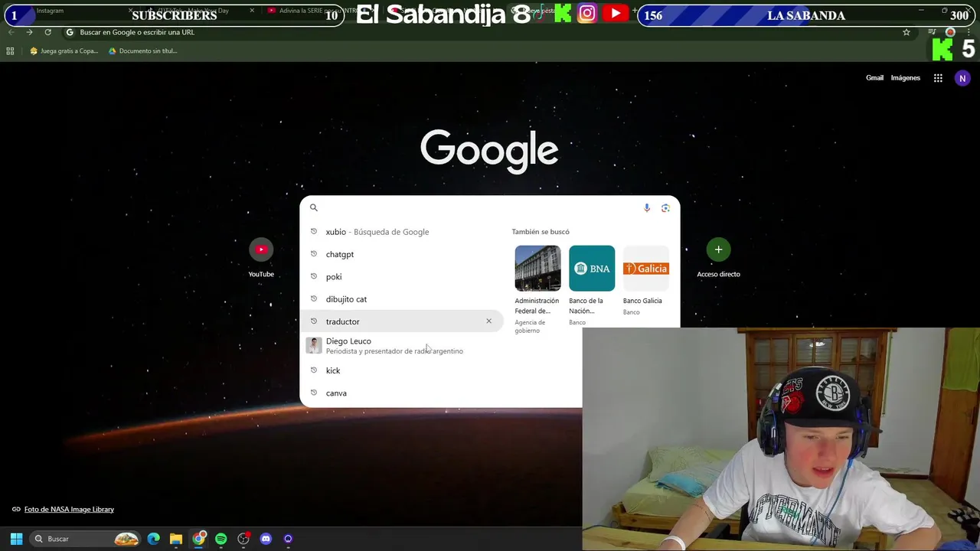This screenshot has width=980, height=551.
Task: Open Foto de NASA Image Library link
Action: [69, 510]
